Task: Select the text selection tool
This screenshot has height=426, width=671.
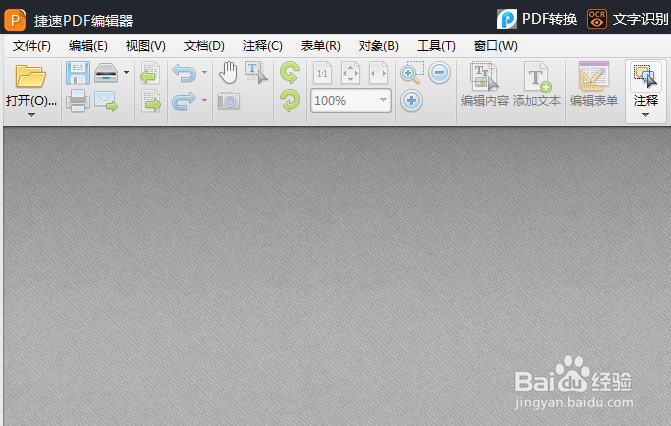Action: pos(256,72)
